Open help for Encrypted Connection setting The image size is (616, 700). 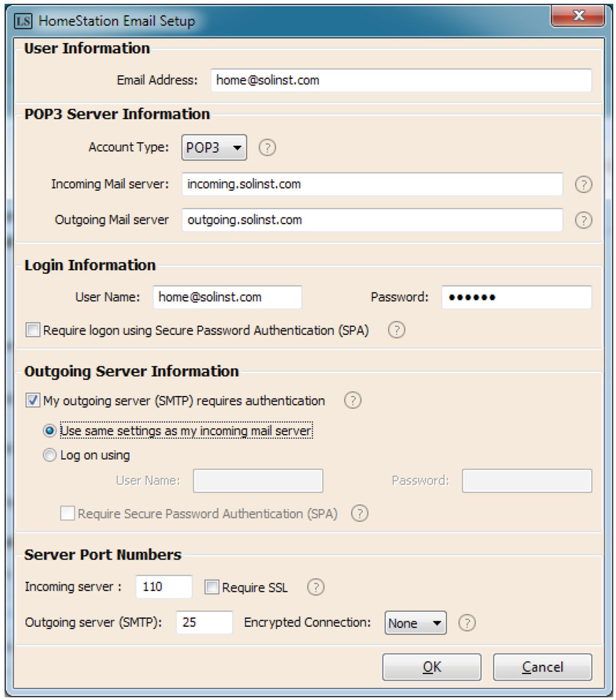[467, 623]
